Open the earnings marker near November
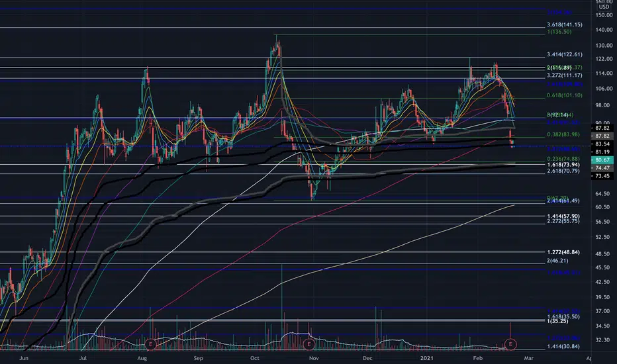This screenshot has height=364, width=617. pyautogui.click(x=309, y=344)
